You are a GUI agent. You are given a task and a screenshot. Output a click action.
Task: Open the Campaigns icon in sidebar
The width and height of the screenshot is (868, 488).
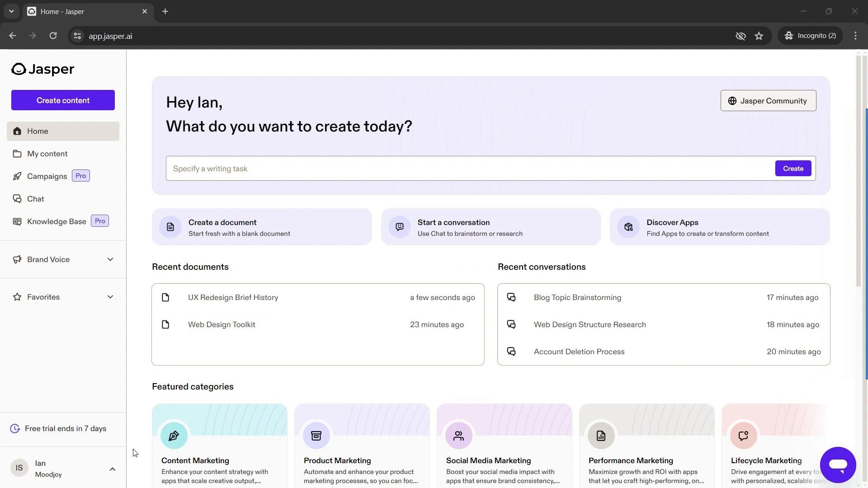(17, 176)
